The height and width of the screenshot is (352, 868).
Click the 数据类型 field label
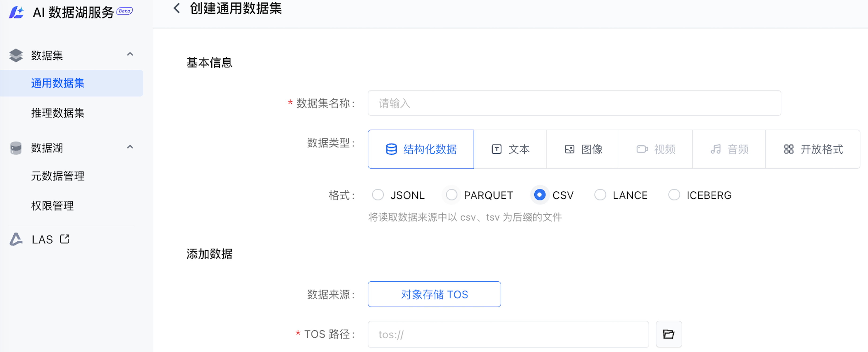(331, 143)
